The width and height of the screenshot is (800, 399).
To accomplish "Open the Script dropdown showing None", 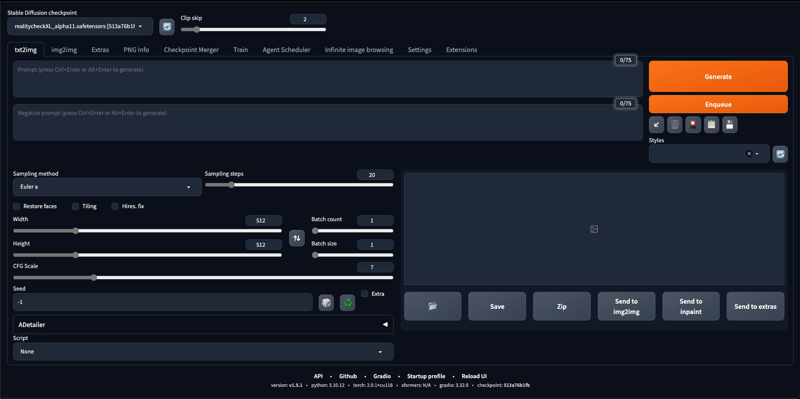I will [x=203, y=352].
